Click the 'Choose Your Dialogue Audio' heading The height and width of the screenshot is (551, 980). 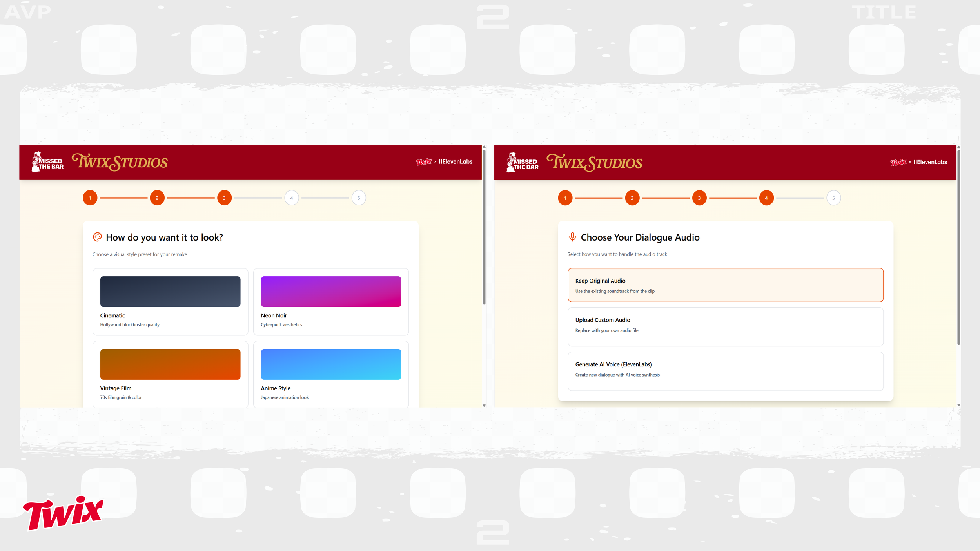[x=640, y=237]
